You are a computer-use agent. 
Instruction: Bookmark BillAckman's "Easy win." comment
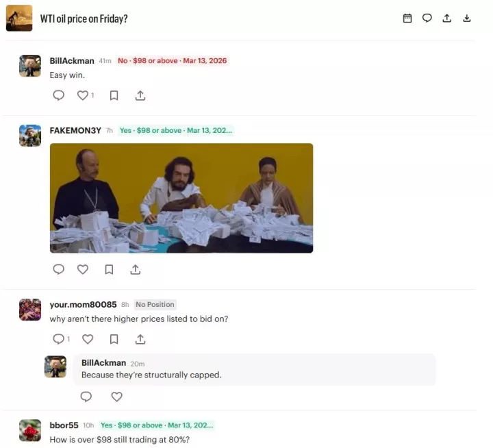[x=114, y=95]
